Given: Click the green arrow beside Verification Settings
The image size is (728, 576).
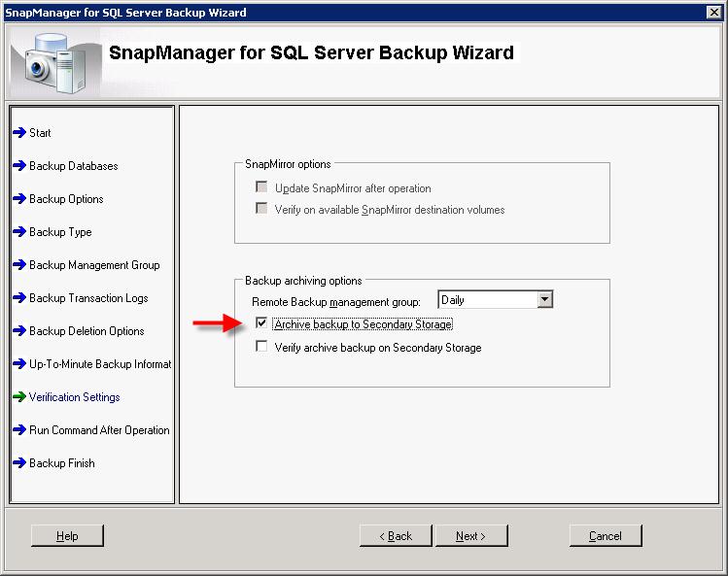Looking at the screenshot, I should 19,397.
